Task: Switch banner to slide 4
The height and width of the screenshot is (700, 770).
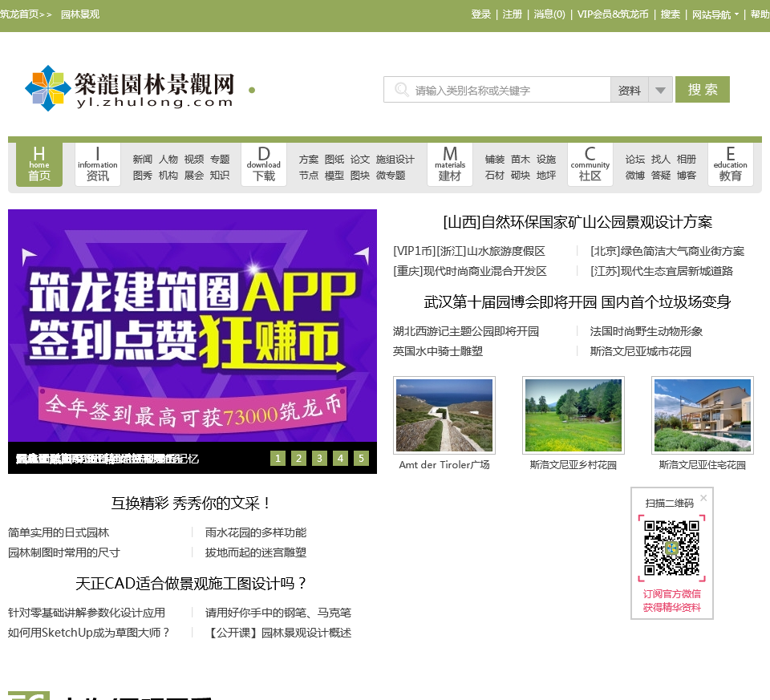Action: tap(340, 459)
